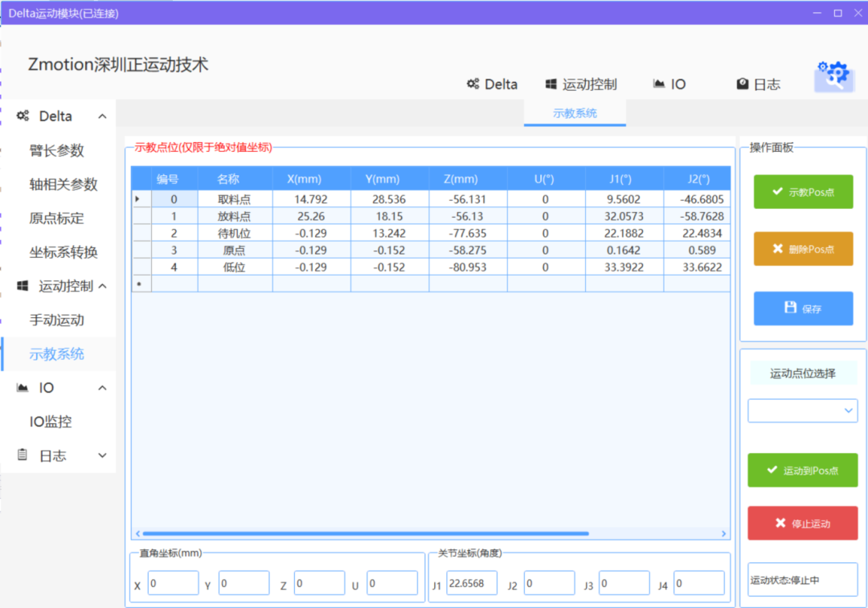Focus the X coordinate input field
The image size is (868, 608).
tap(174, 583)
